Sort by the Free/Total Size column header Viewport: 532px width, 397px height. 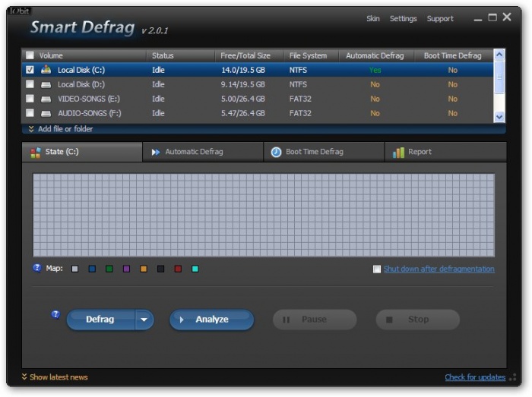(x=249, y=55)
